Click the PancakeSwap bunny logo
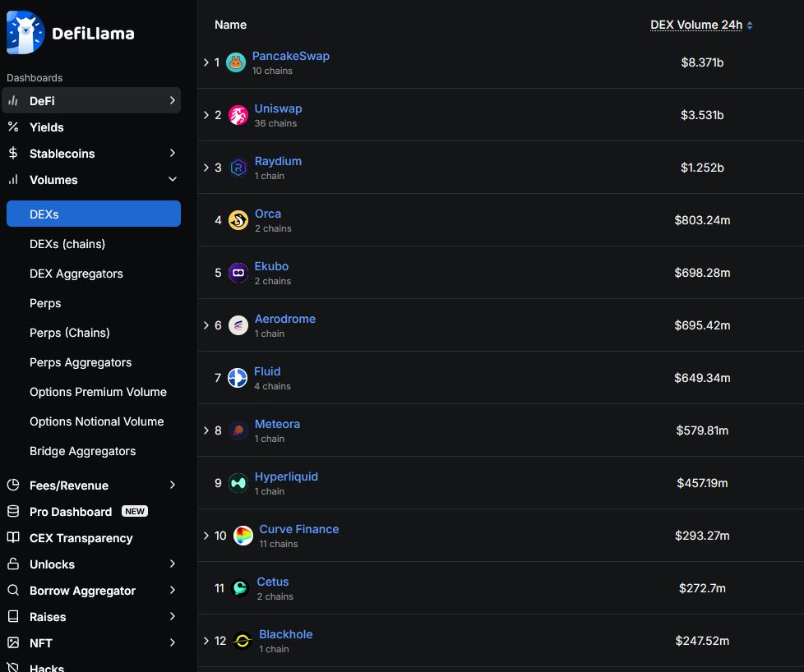The height and width of the screenshot is (672, 804). pos(236,62)
